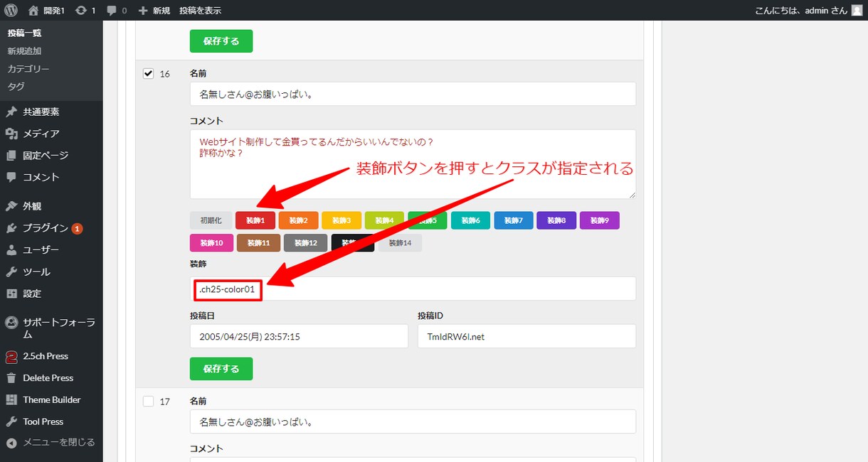Click the 新規 plus icon
This screenshot has width=868, height=462.
coord(143,10)
